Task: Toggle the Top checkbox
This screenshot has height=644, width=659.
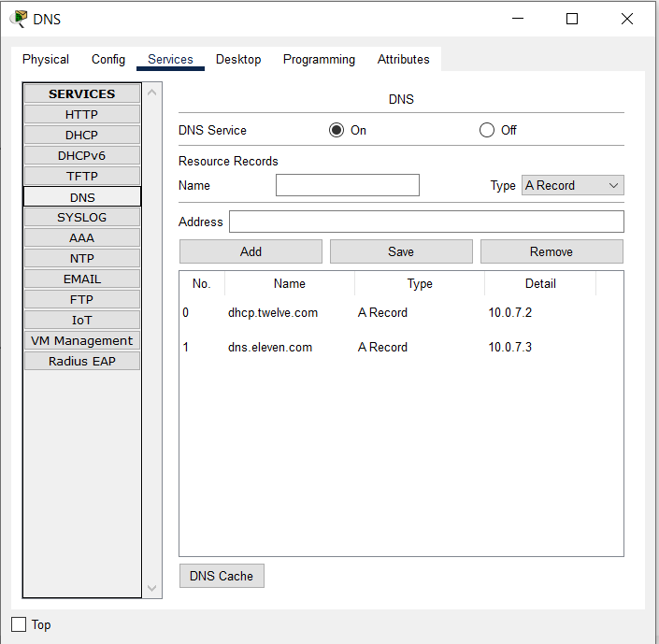Action: point(19,624)
